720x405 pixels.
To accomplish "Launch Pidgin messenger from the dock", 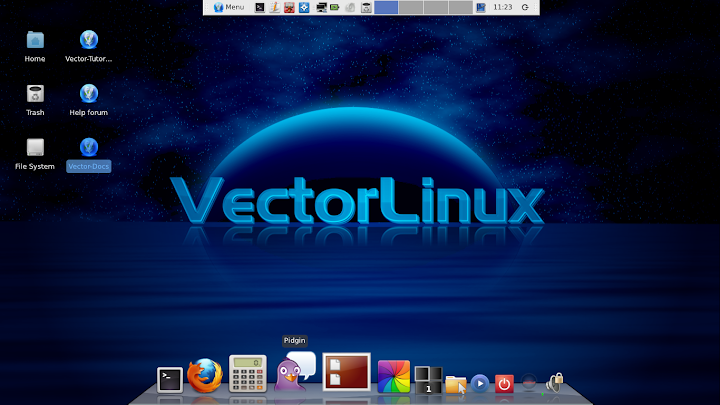I will point(295,371).
